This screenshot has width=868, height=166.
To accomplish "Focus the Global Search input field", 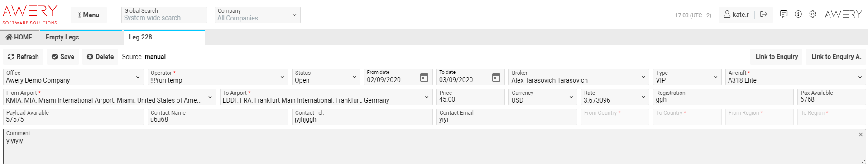I will point(164,15).
